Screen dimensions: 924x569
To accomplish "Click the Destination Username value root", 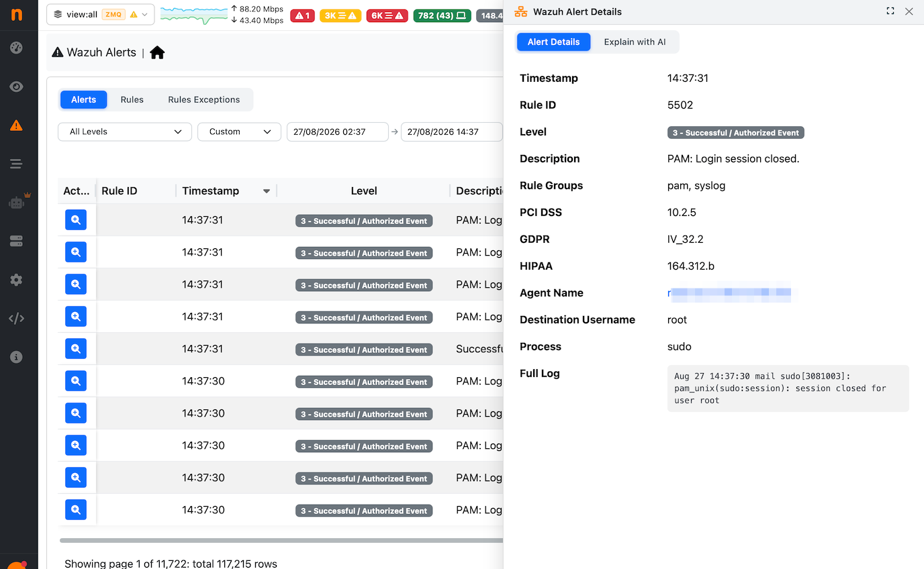I will click(x=678, y=320).
